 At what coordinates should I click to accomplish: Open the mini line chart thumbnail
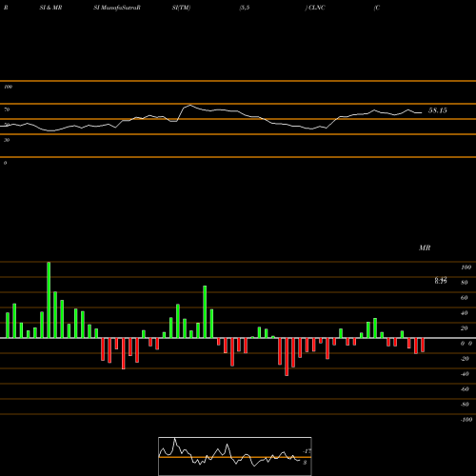[235, 456]
